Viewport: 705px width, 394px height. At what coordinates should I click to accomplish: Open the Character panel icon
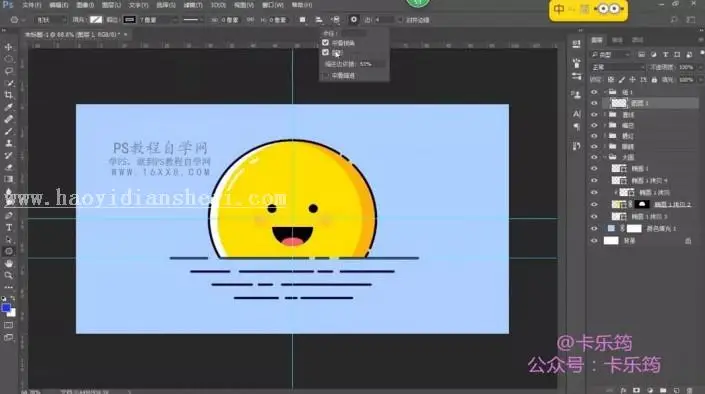pos(577,114)
